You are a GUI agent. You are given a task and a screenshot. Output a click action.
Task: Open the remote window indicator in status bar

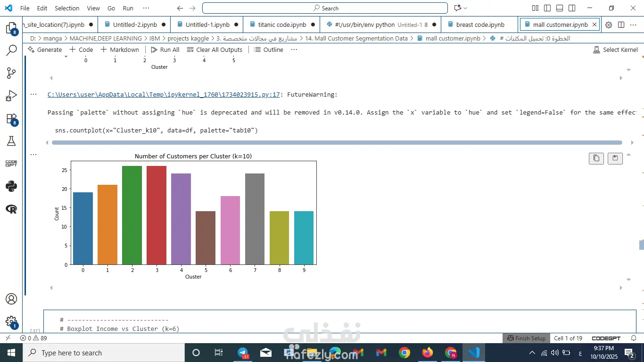8,338
